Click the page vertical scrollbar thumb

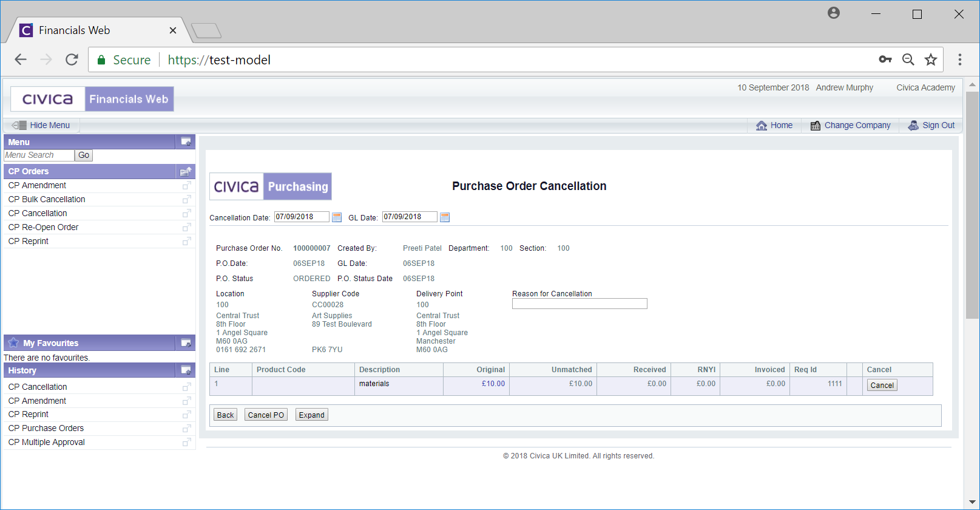(x=972, y=205)
